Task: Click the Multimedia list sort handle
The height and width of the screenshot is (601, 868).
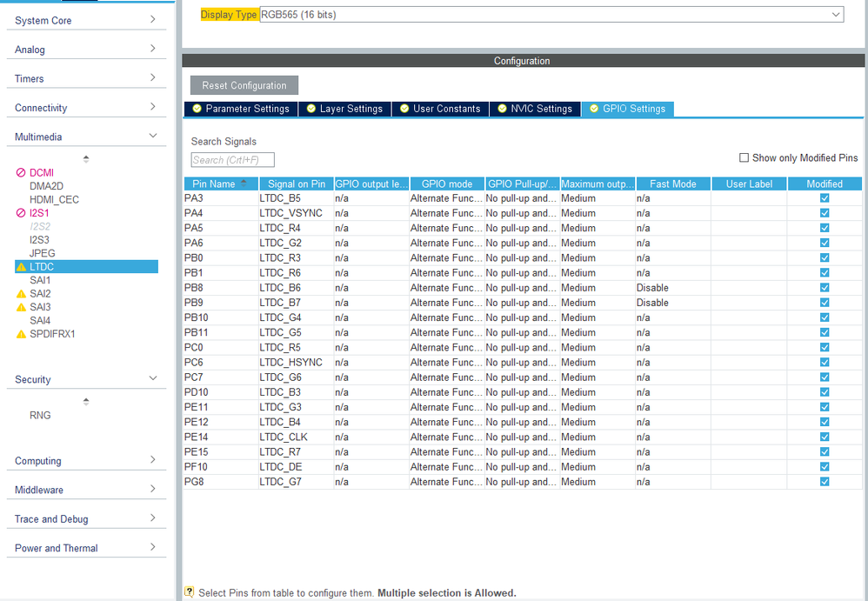Action: coord(86,159)
